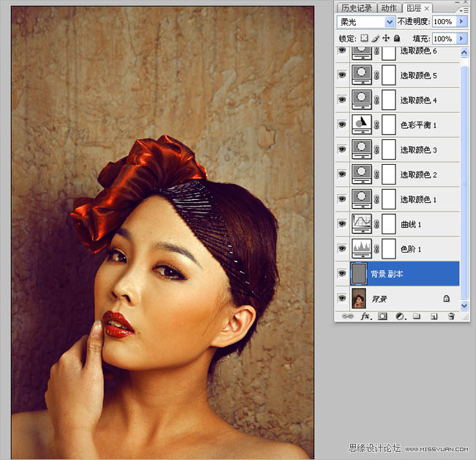Image resolution: width=476 pixels, height=460 pixels.
Task: Switch to the 动作 tab
Action: pyautogui.click(x=389, y=8)
